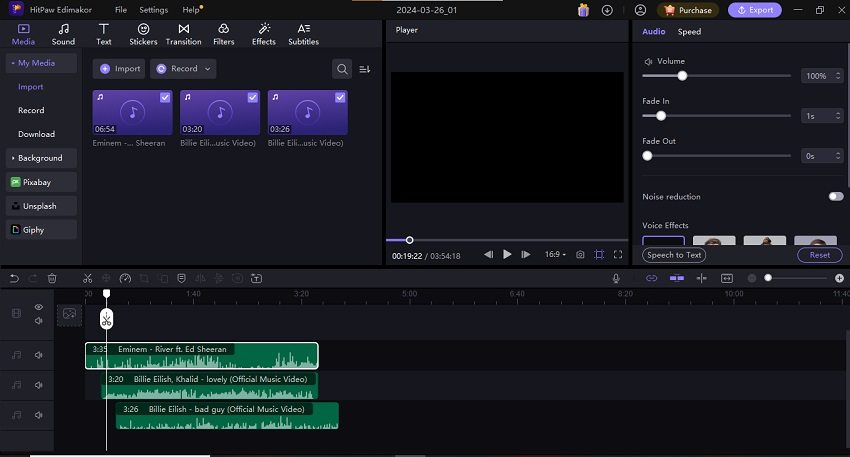Open the gift box promotion icon
850x457 pixels.
click(x=583, y=10)
